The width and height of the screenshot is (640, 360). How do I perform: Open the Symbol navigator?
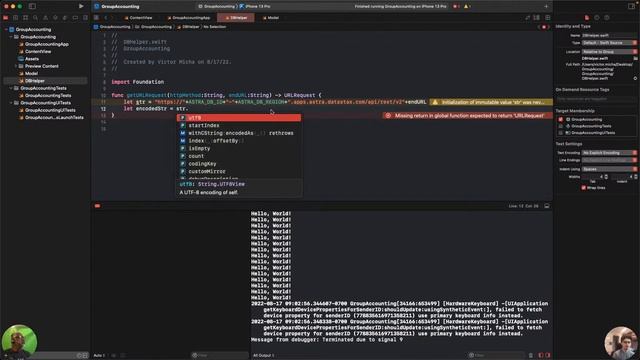(x=25, y=18)
